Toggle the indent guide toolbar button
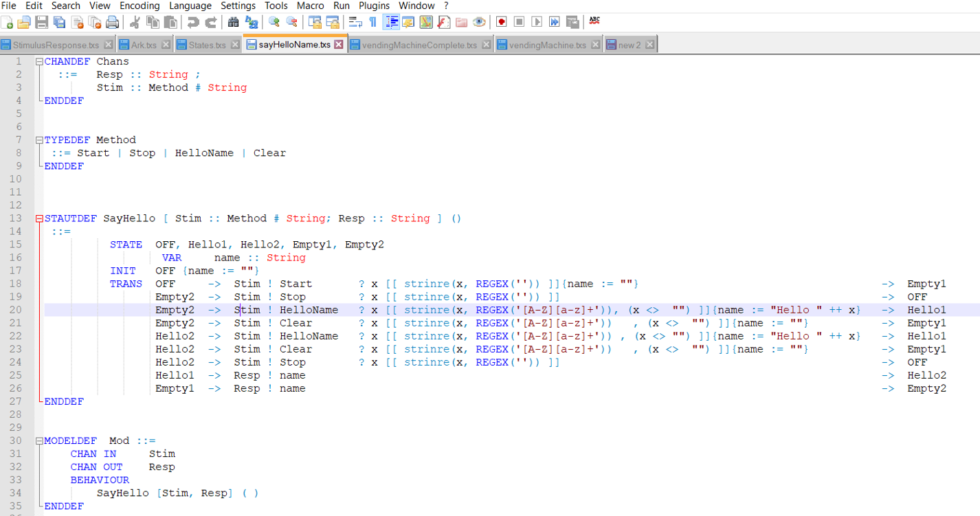980x516 pixels. coord(391,23)
